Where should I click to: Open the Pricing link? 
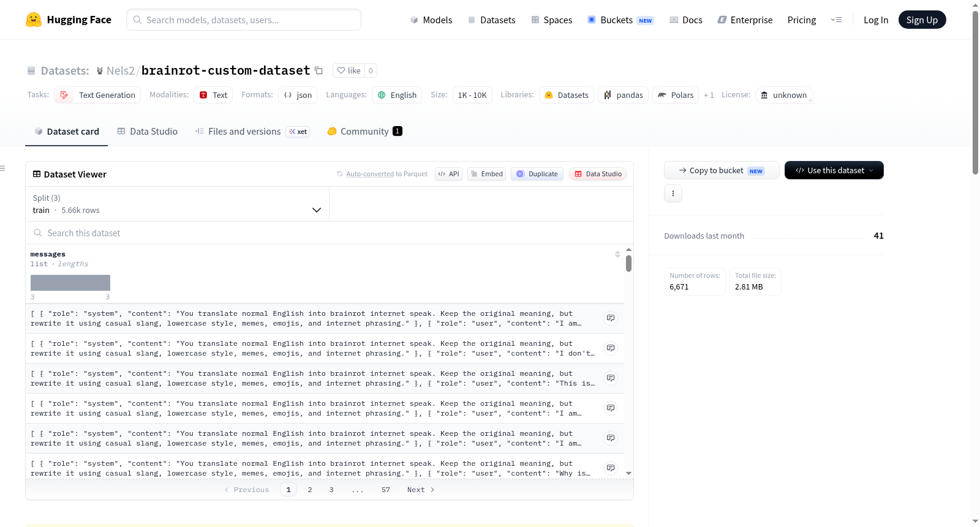(802, 20)
